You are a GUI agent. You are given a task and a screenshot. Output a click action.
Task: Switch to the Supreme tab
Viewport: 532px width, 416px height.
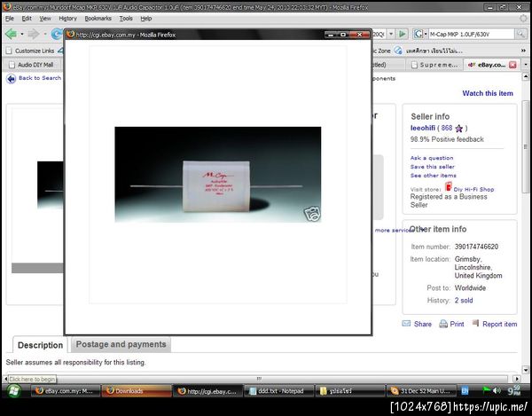pos(435,65)
